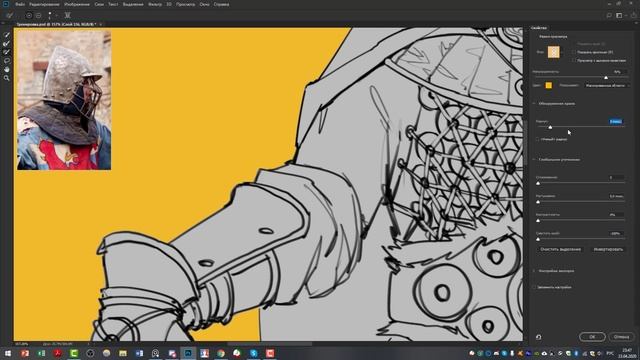
Task: Open the Выделение menu
Action: tap(133, 4)
